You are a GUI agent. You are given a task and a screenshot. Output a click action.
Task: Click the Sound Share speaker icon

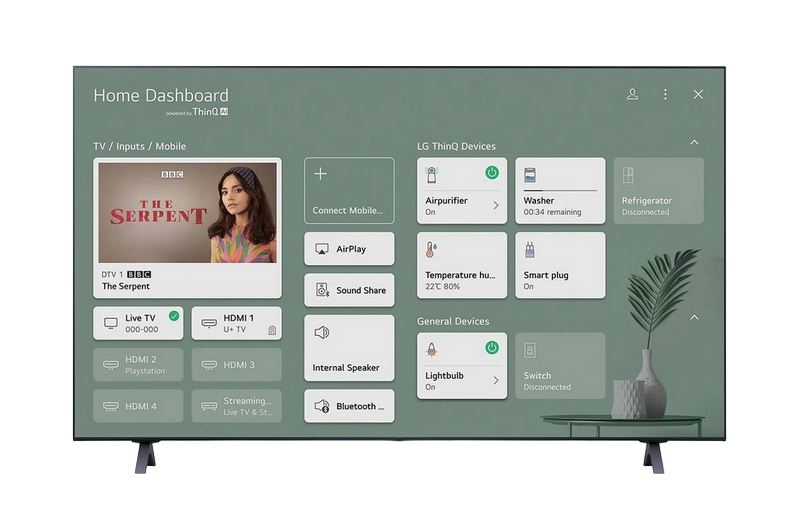[322, 290]
